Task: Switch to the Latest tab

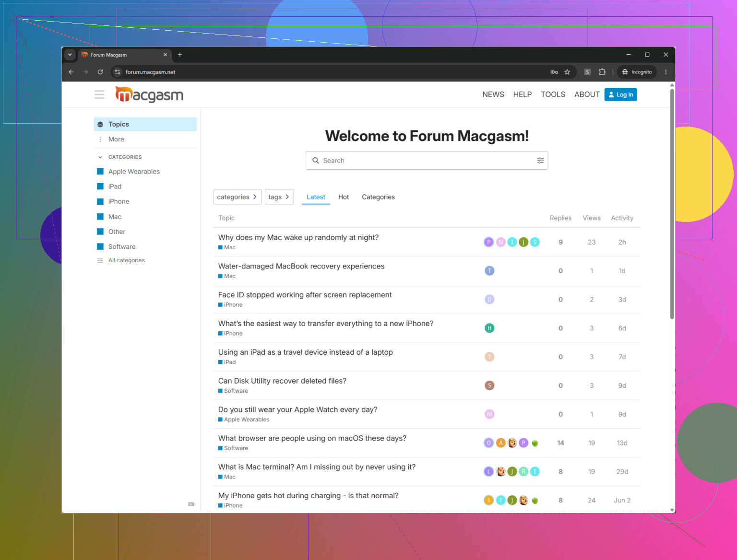Action: [316, 197]
